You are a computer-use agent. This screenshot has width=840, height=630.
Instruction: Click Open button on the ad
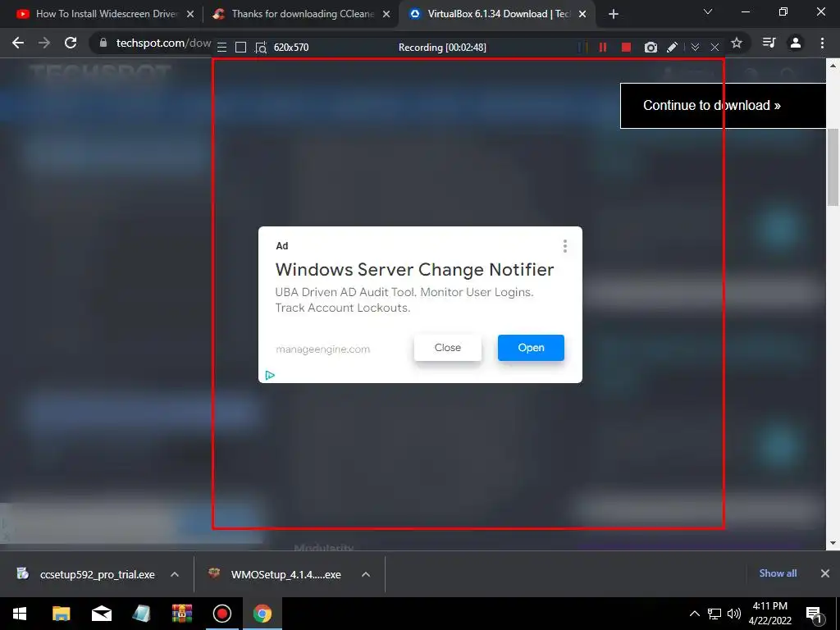531,348
